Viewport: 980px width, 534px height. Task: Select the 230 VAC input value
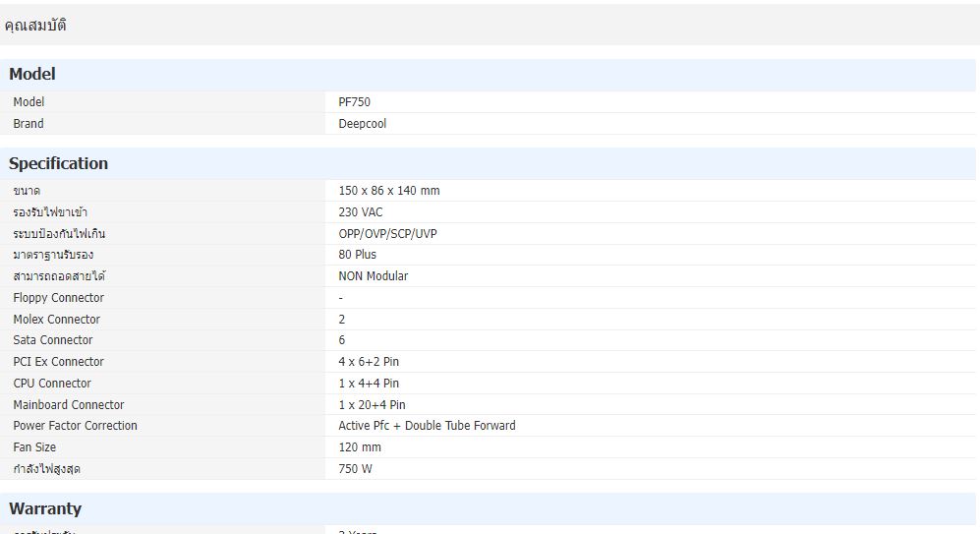361,212
